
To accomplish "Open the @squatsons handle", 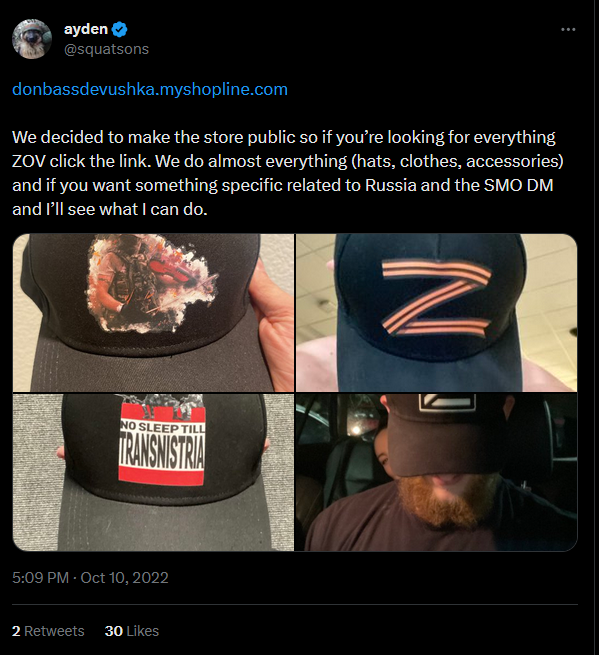I will 106,49.
